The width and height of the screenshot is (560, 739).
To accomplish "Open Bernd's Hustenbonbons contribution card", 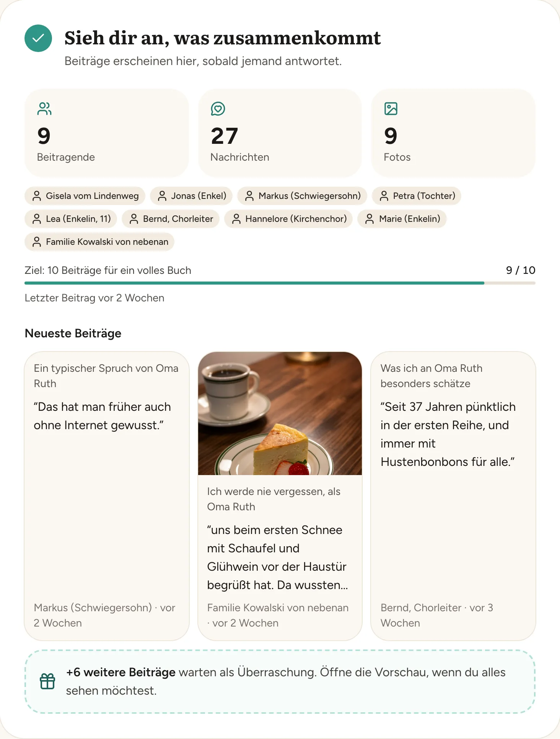I will coord(453,496).
